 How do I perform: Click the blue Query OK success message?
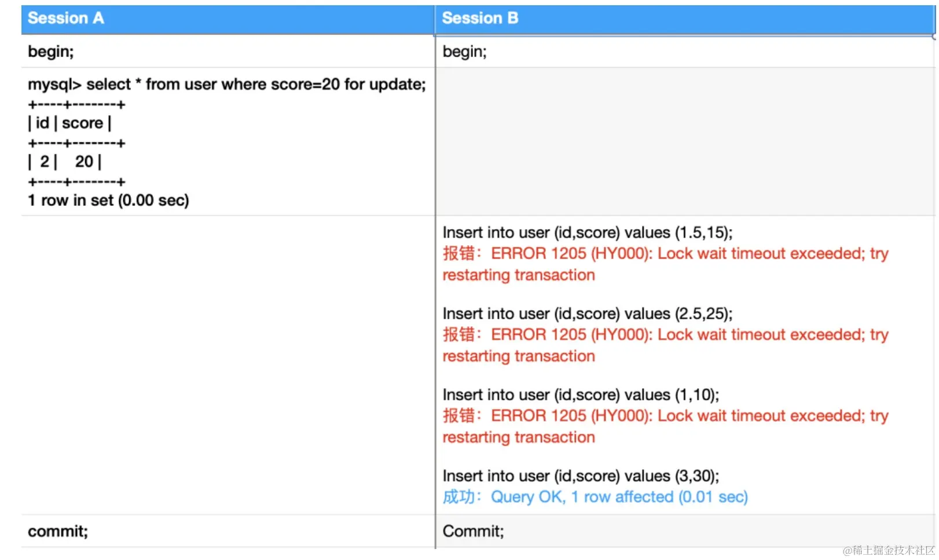tap(619, 497)
